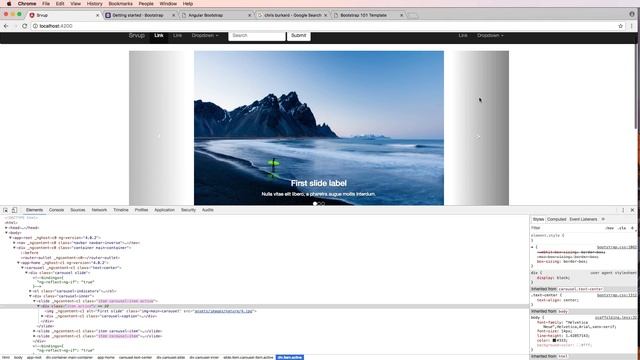Open the Window menu
This screenshot has width=640, height=360.
coord(168,4)
